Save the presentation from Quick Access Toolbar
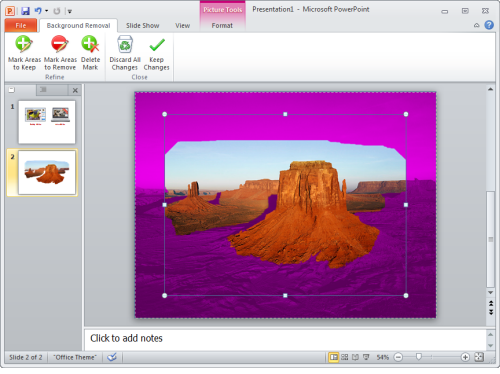 25,11
